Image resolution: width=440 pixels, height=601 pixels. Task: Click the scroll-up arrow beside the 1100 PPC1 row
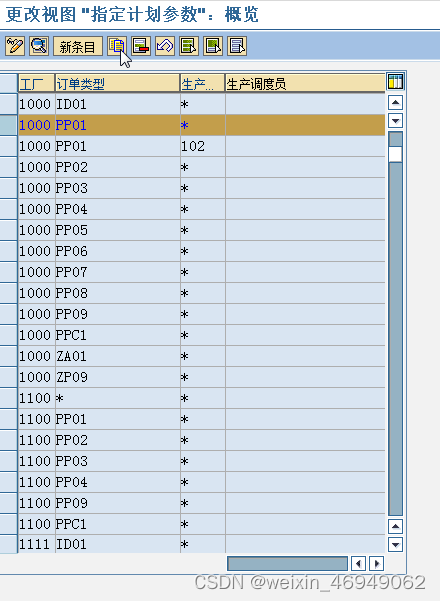click(x=395, y=526)
